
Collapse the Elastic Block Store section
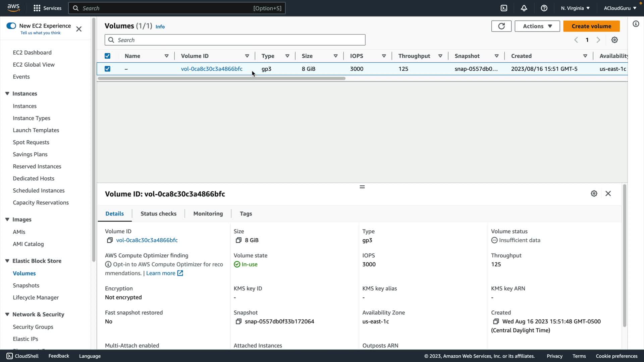7,261
